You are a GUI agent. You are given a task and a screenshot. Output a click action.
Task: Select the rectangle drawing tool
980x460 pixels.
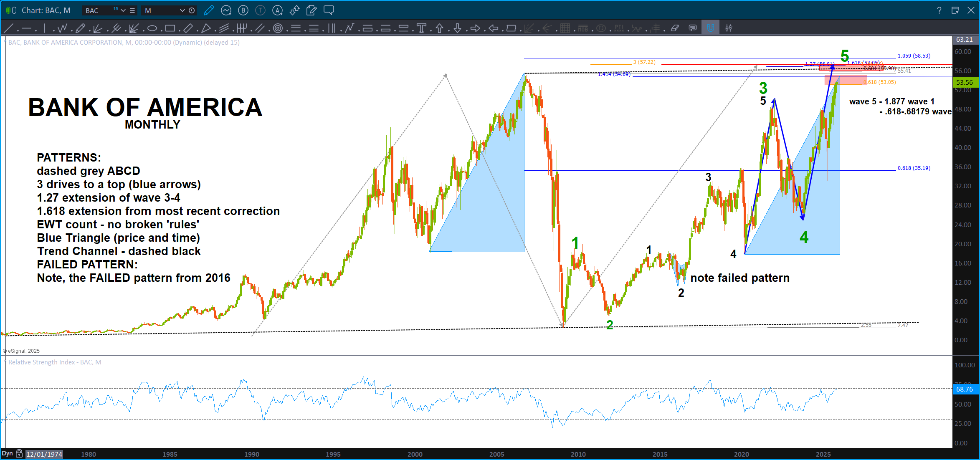170,28
